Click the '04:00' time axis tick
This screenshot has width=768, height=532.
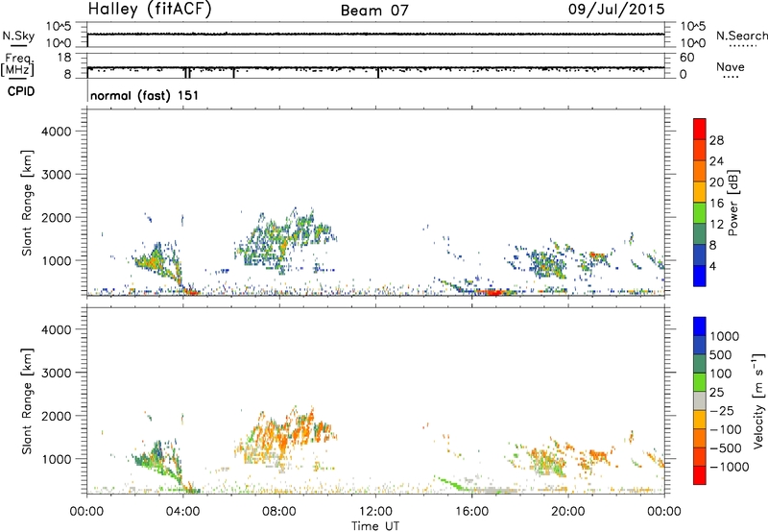pyautogui.click(x=182, y=512)
